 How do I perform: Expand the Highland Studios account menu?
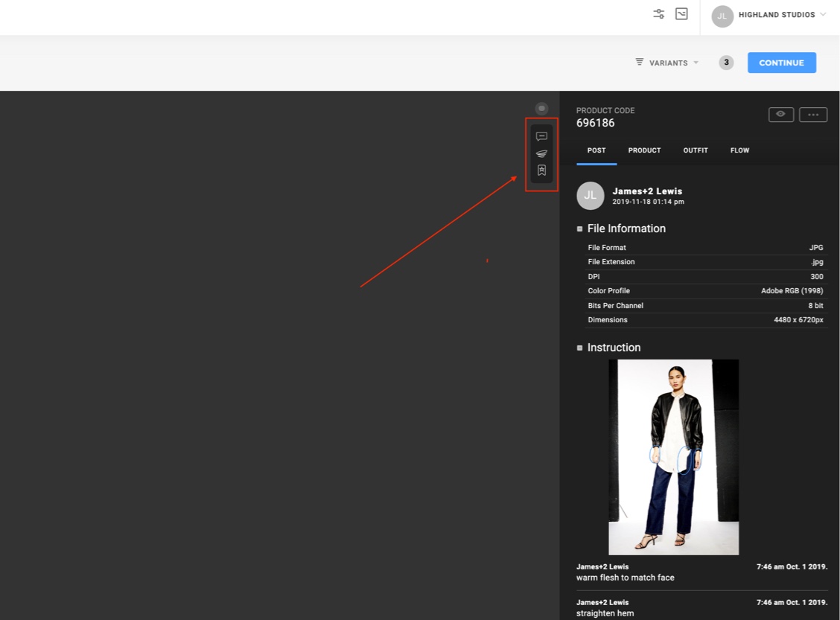click(822, 15)
